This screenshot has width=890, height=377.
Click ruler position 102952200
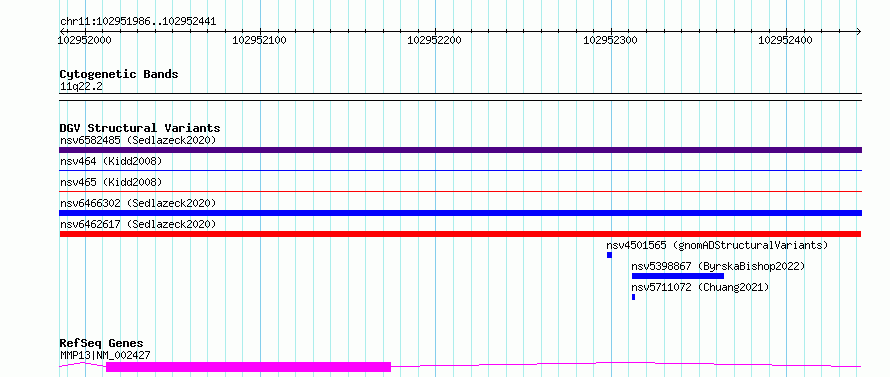point(435,40)
